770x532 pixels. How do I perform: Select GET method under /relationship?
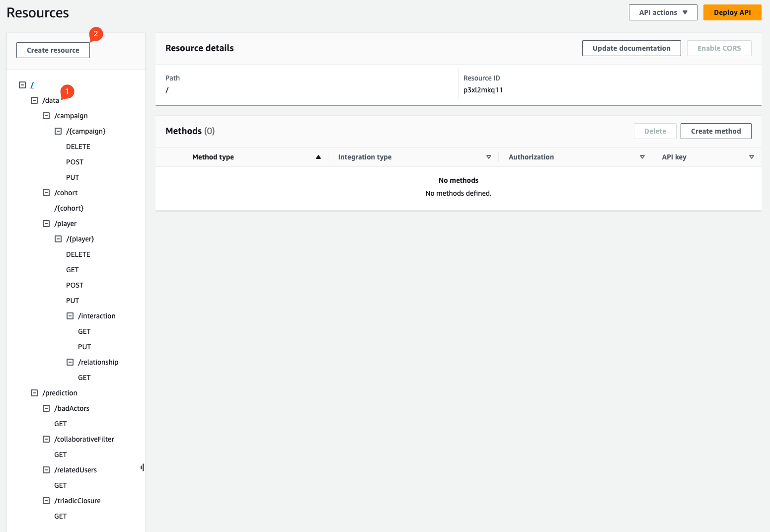point(84,378)
